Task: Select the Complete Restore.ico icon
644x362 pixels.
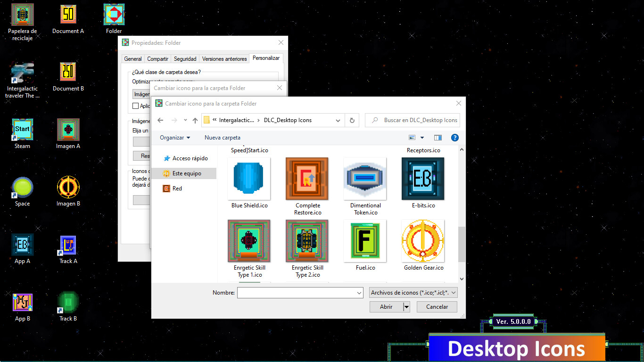Action: (307, 179)
